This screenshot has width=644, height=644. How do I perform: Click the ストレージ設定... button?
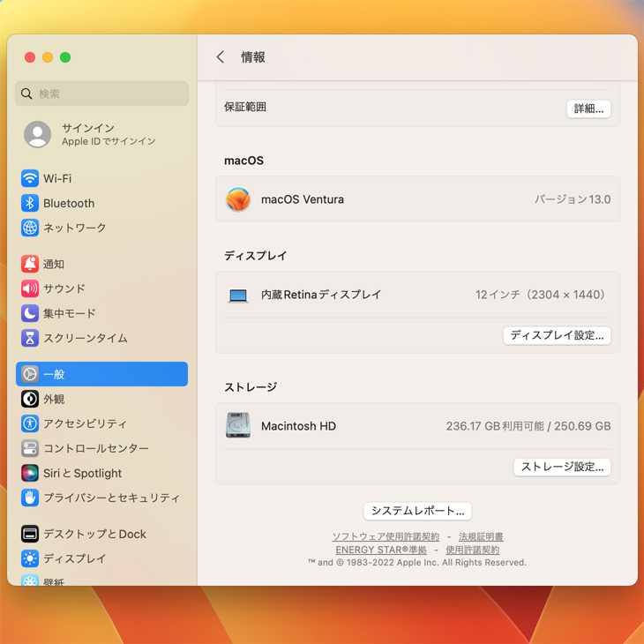562,467
